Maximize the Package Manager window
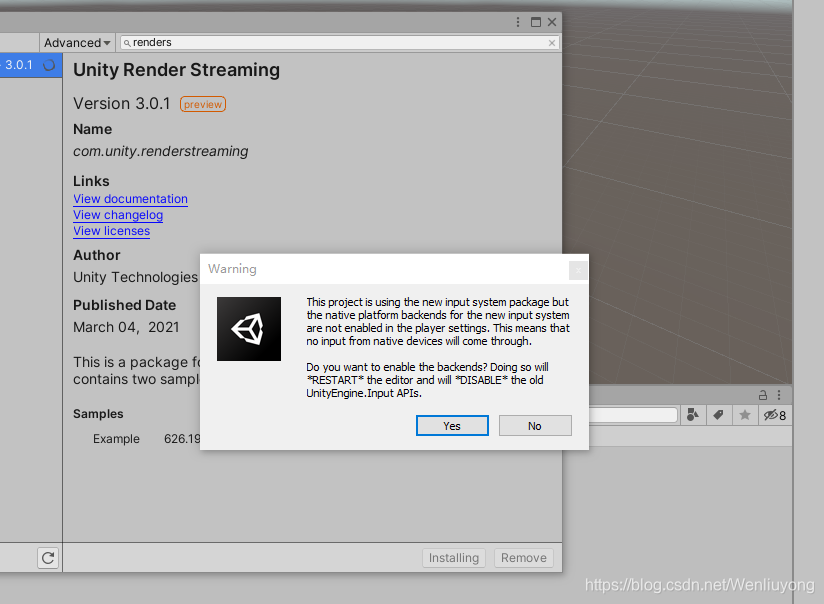Screen dimensions: 824x604 coord(535,22)
